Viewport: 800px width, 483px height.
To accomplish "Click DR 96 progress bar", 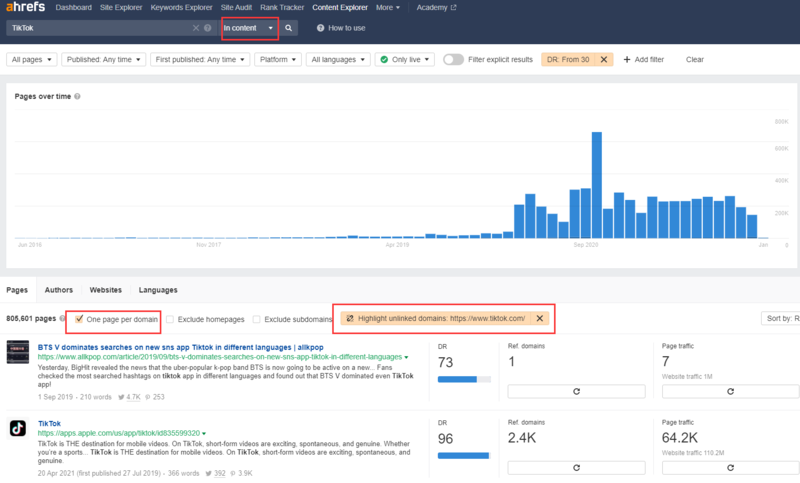I will tap(464, 456).
